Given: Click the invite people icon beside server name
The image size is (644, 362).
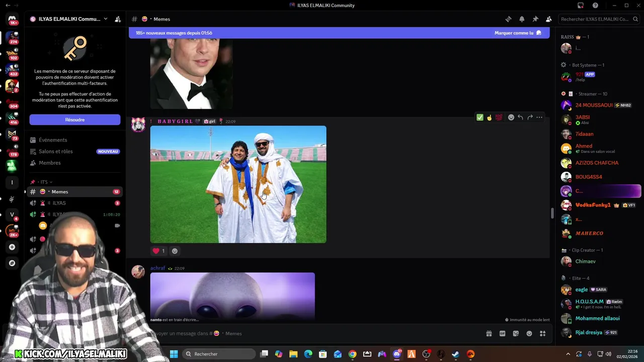Looking at the screenshot, I should [118, 19].
